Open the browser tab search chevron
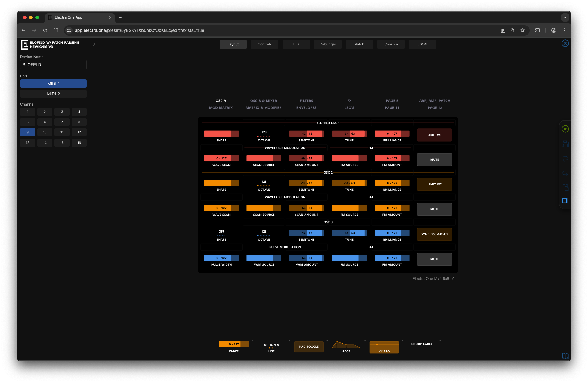The height and width of the screenshot is (383, 588). [x=565, y=17]
